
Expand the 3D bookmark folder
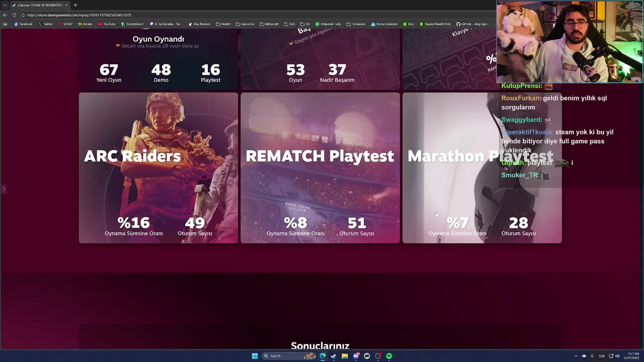pos(305,24)
